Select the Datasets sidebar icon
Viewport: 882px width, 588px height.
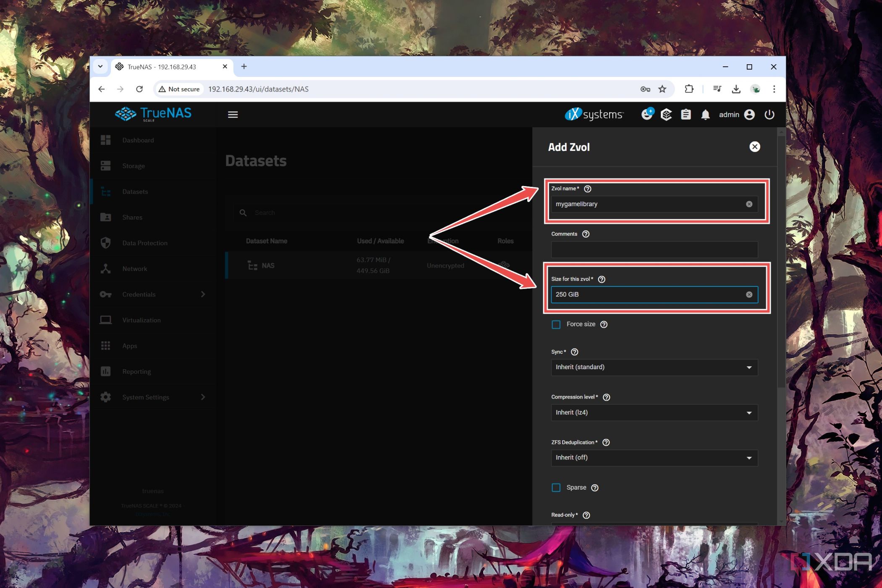click(108, 191)
